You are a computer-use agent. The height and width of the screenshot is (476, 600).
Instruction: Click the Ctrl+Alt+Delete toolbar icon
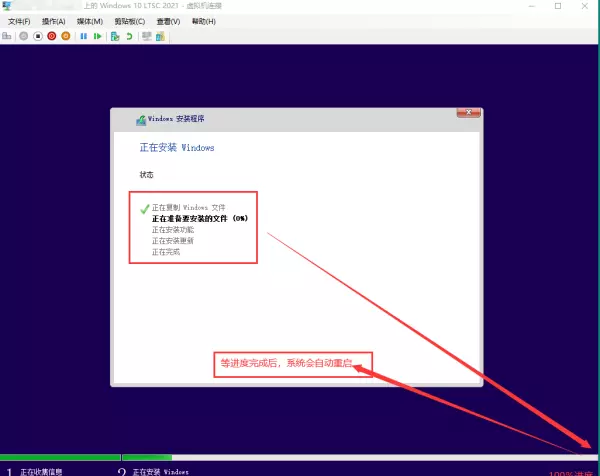(7, 36)
